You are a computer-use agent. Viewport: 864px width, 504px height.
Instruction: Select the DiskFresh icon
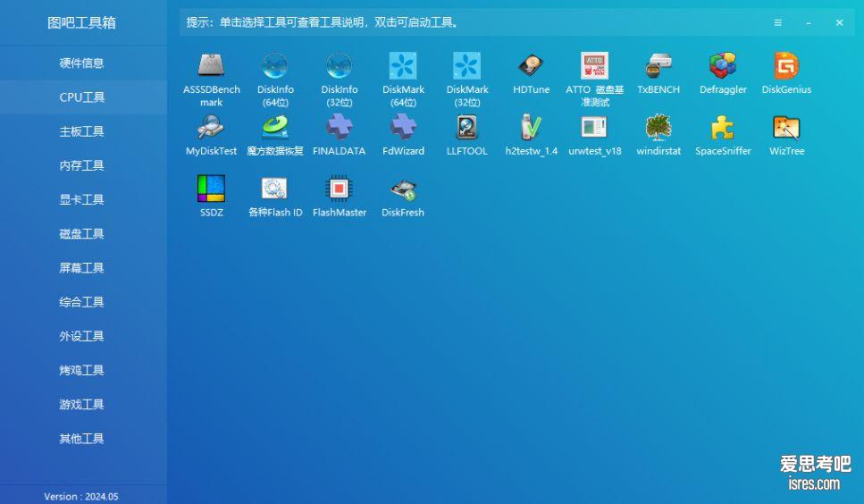click(403, 189)
